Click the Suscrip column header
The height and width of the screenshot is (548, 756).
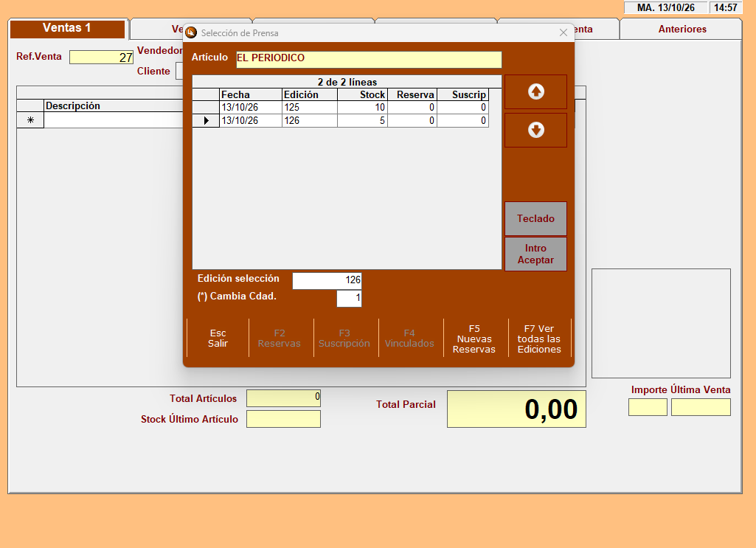click(463, 94)
